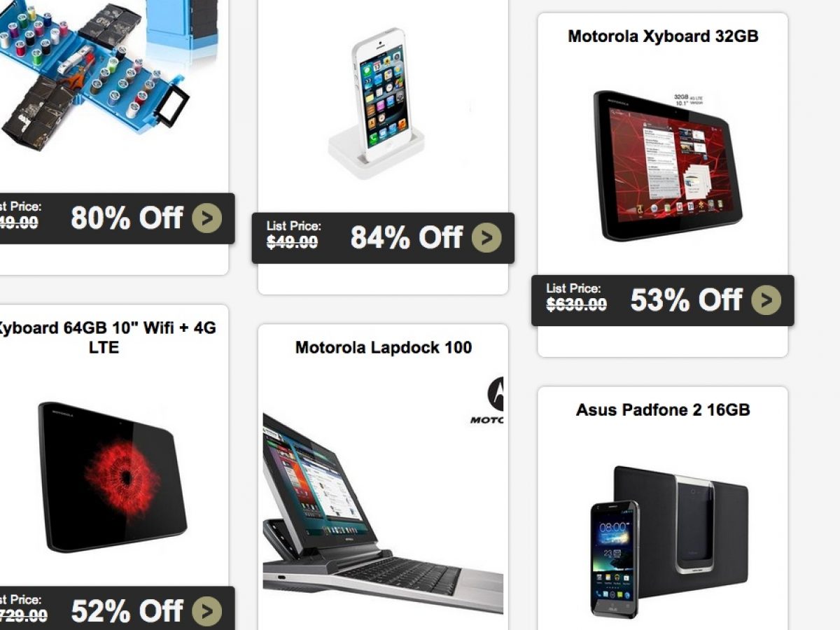Click the 52% Off discount banner text
This screenshot has width=840, height=630.
pos(127,611)
